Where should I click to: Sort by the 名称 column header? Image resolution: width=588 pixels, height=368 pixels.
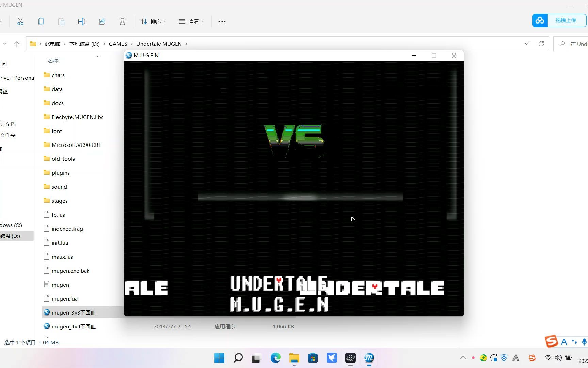[53, 61]
